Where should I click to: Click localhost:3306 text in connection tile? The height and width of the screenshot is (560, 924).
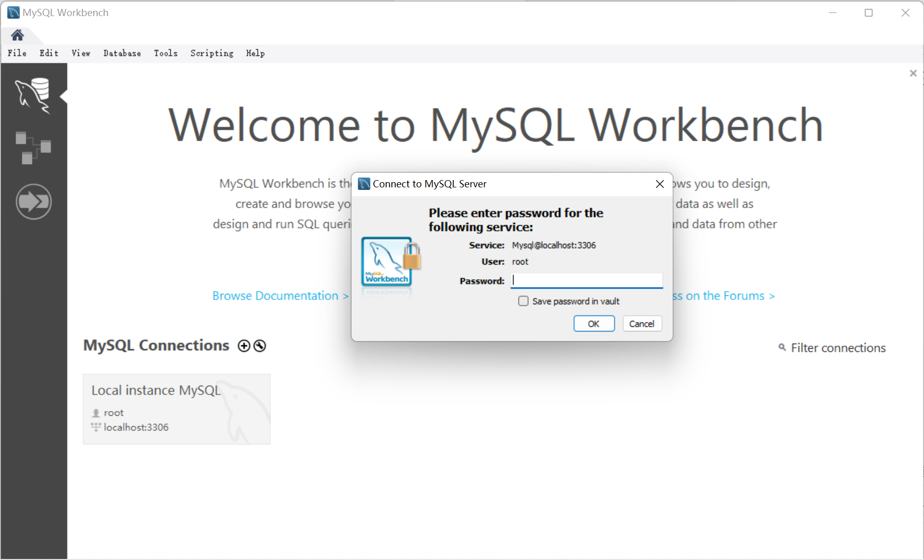click(136, 427)
